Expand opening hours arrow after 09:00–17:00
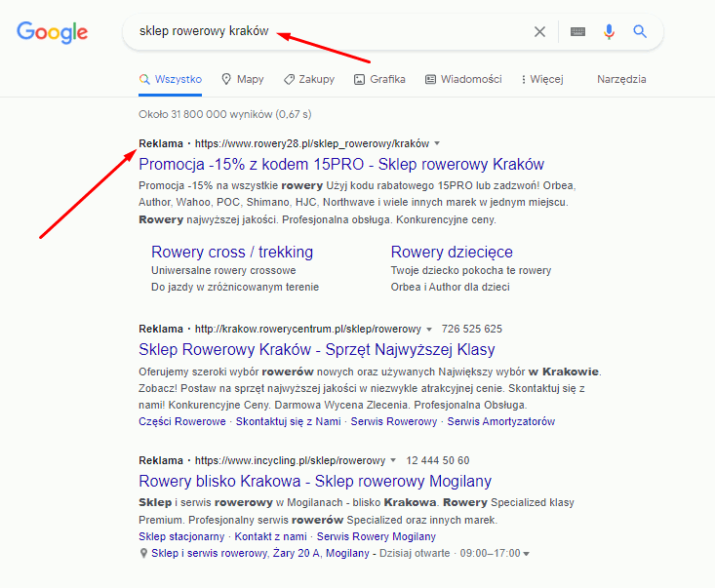Screen dimensions: 715x588 coord(526,554)
